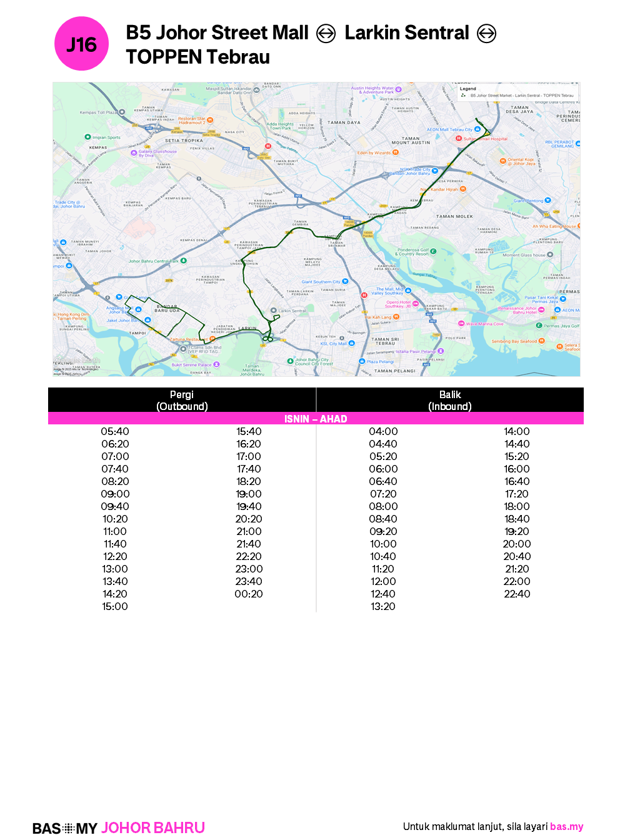Image resolution: width=630 pixels, height=840 pixels.
Task: Click the pink J16 route badge
Action: 81,44
